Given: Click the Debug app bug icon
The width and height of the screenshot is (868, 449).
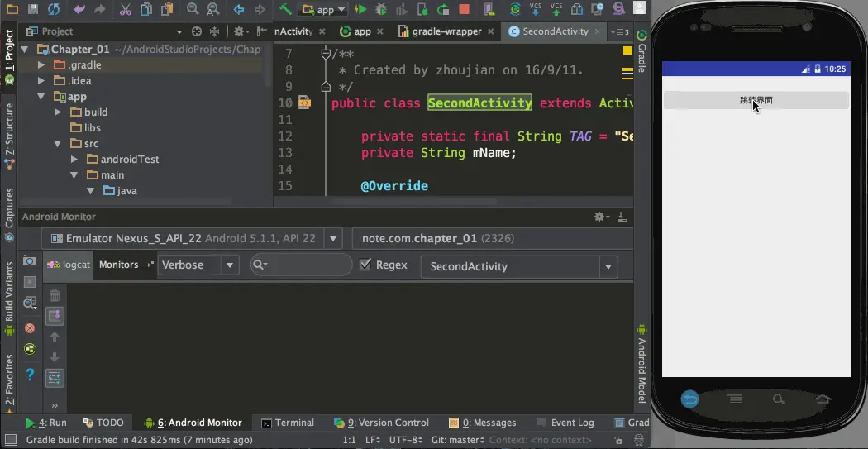Looking at the screenshot, I should pyautogui.click(x=381, y=9).
